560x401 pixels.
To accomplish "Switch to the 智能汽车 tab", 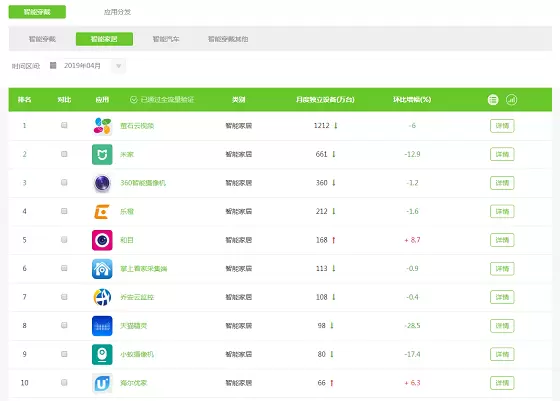I will (x=166, y=39).
